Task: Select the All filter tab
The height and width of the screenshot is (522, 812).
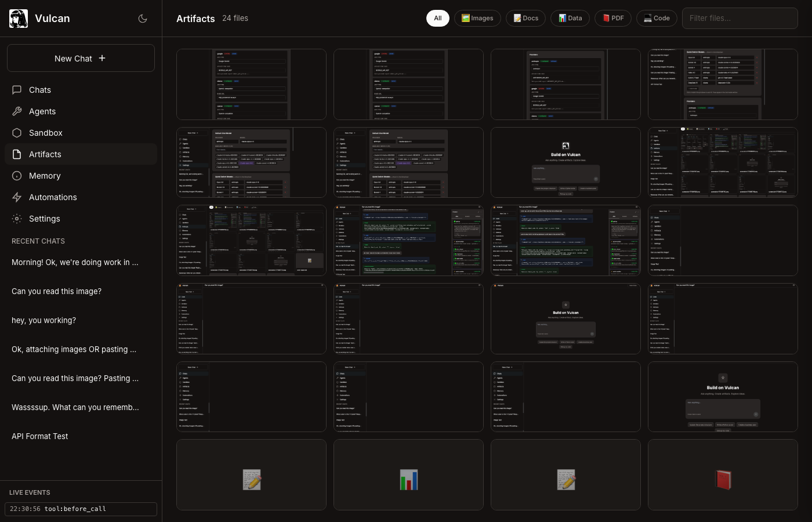Action: (x=438, y=18)
